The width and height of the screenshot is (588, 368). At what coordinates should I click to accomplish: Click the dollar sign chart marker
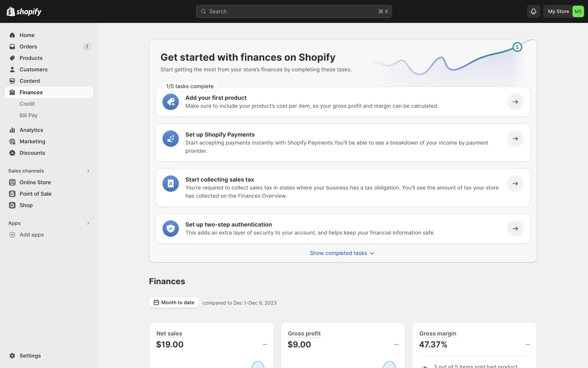[x=517, y=47]
